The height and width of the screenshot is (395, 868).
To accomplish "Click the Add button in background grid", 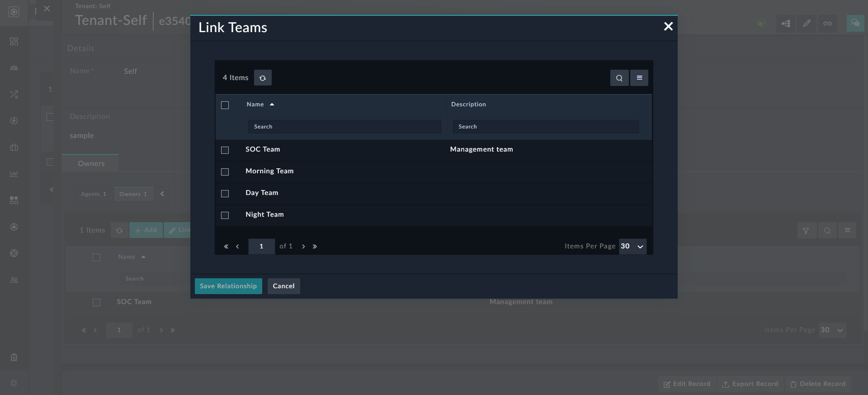I will tap(146, 230).
